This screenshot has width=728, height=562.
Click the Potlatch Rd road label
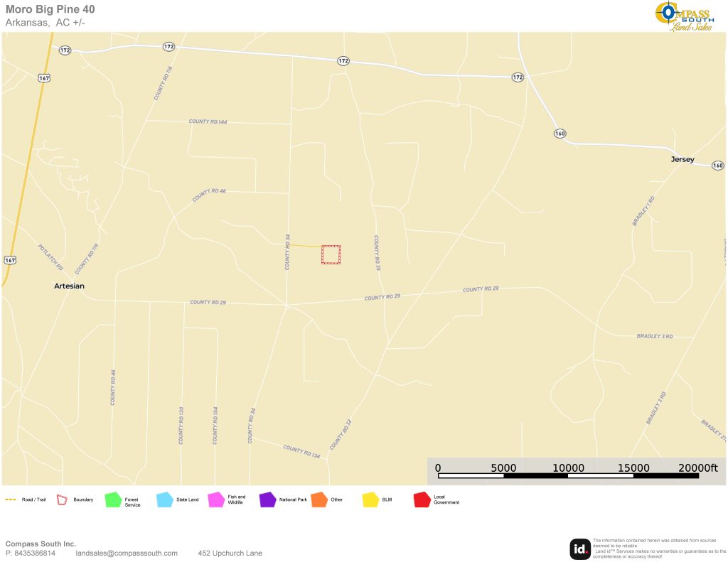(50, 257)
